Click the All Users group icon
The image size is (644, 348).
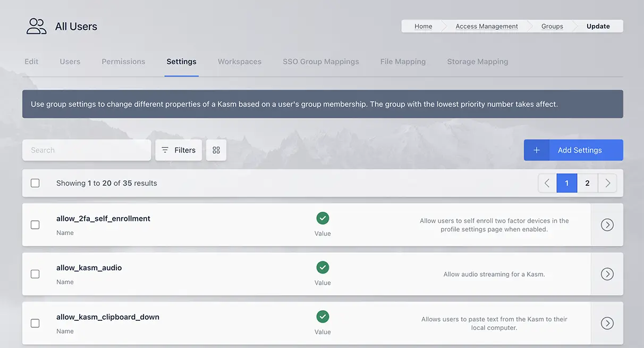click(x=36, y=26)
